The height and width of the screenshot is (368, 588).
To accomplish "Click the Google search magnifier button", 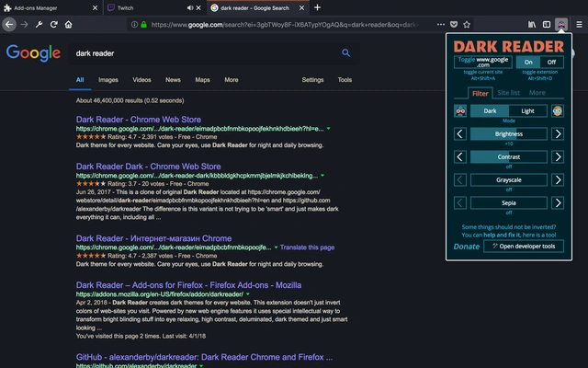I will (345, 53).
